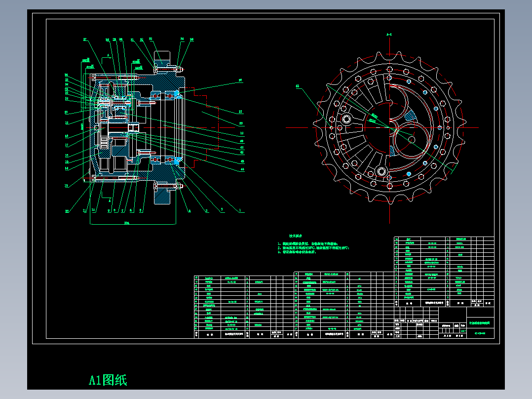Click part callout number '10'
This screenshot has height=399, width=532.
93,210
